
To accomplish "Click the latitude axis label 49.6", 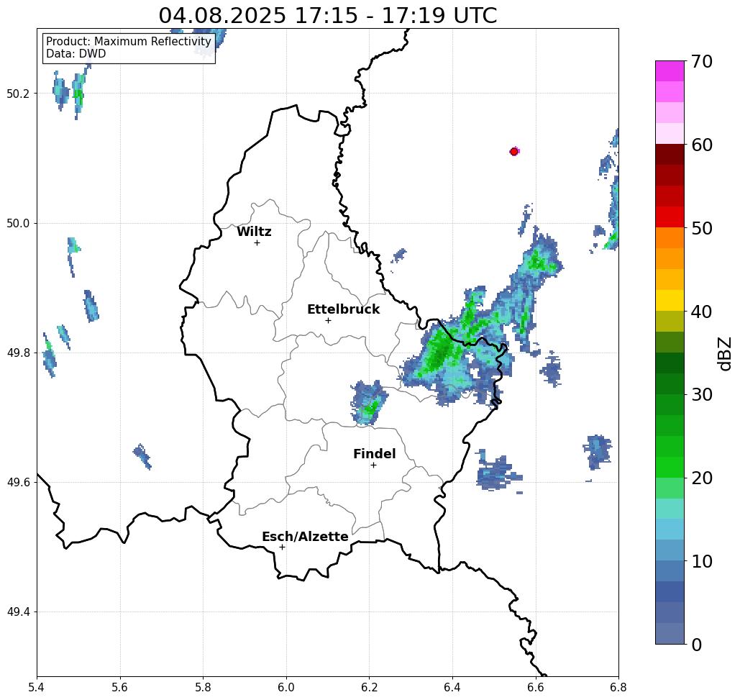I will point(18,483).
